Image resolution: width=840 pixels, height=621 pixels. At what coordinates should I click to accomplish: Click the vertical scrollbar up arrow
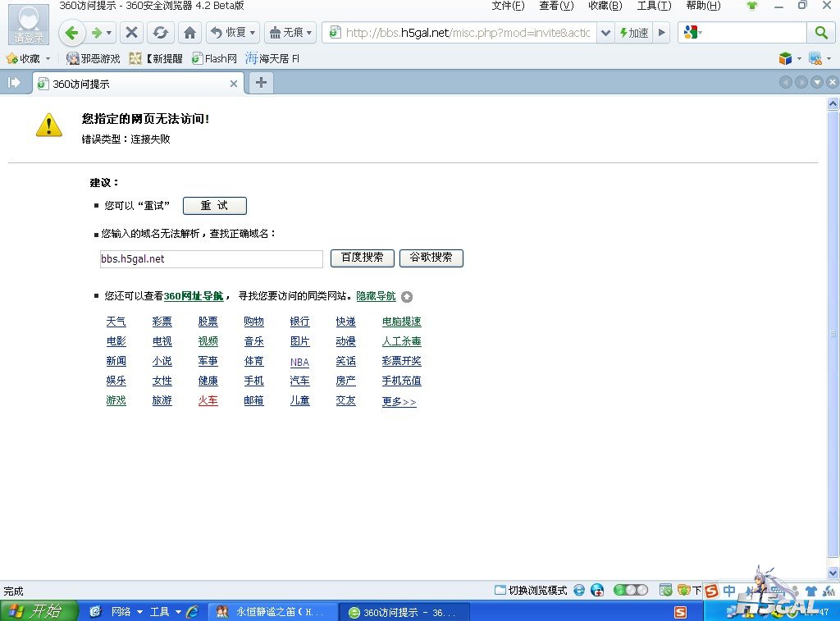point(833,104)
